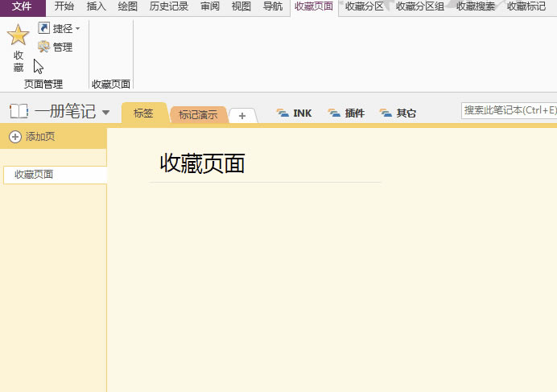Image resolution: width=557 pixels, height=392 pixels.
Task: Create a new section with plus tab
Action: tap(242, 116)
